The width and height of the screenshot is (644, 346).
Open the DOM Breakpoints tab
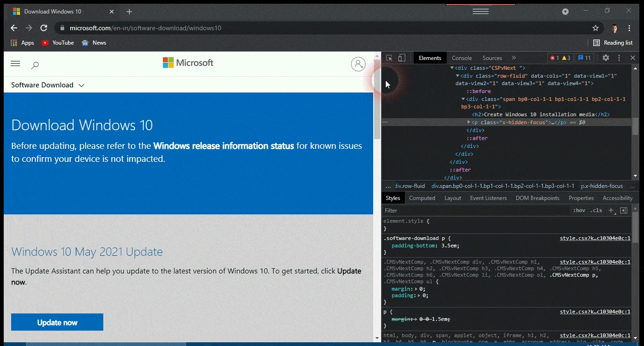click(537, 198)
